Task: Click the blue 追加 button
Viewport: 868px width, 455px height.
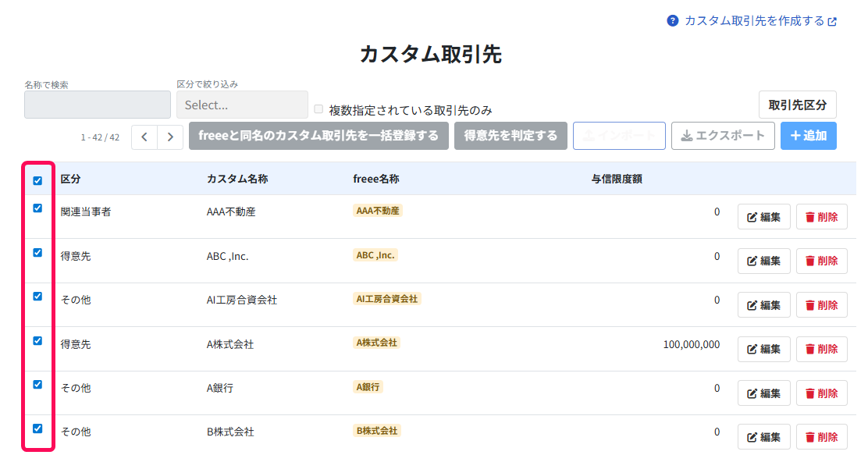Action: [808, 136]
